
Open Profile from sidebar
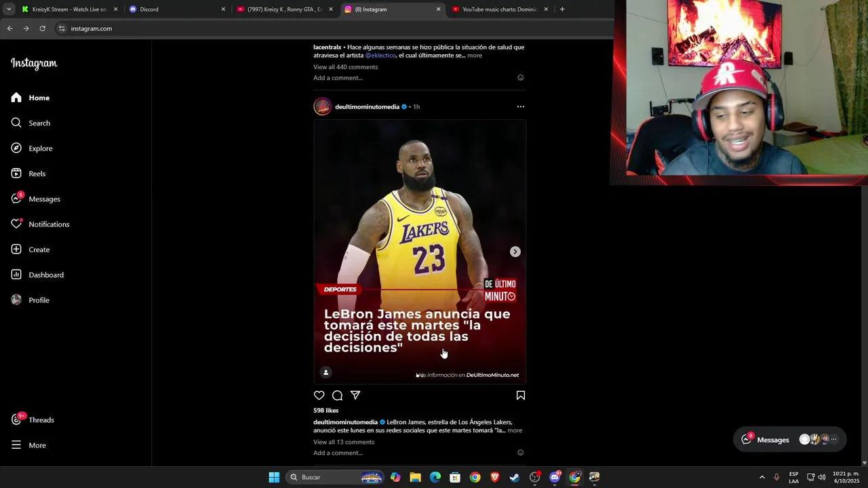pos(31,300)
